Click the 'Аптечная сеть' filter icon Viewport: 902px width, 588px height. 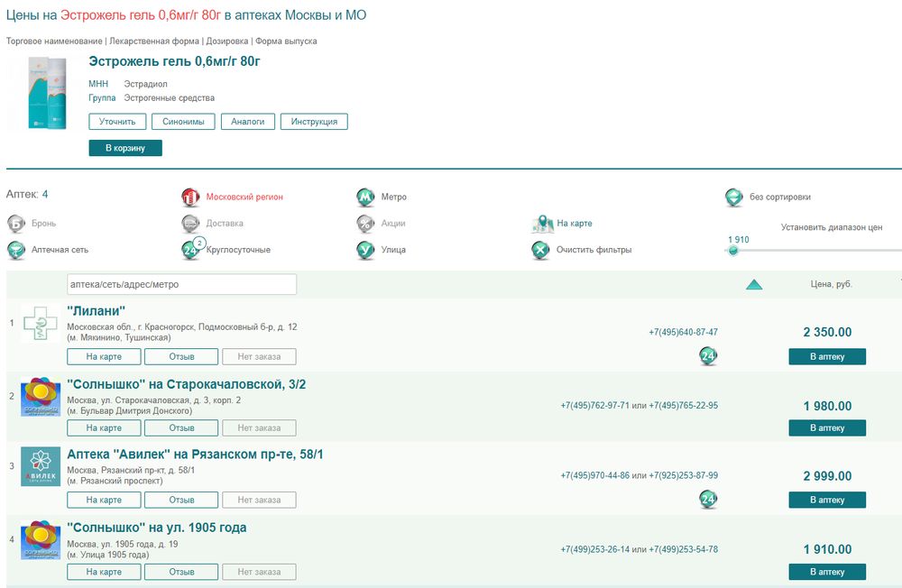pos(16,251)
